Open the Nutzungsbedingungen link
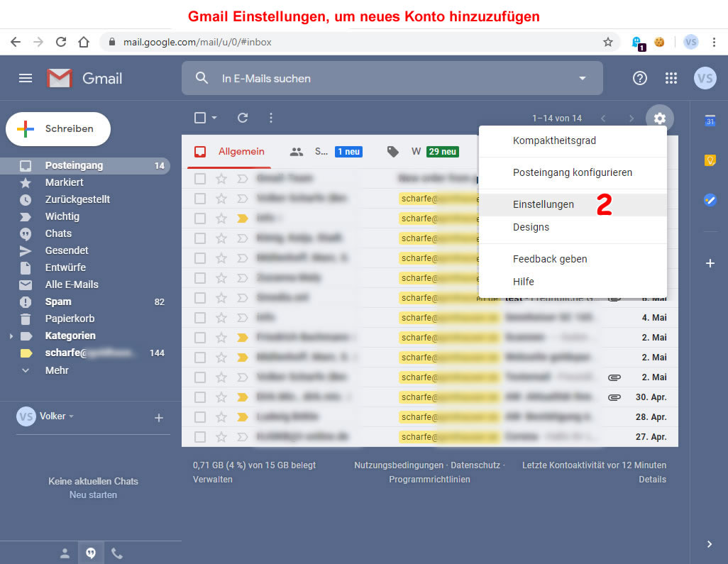Viewport: 728px width, 564px height. (399, 465)
